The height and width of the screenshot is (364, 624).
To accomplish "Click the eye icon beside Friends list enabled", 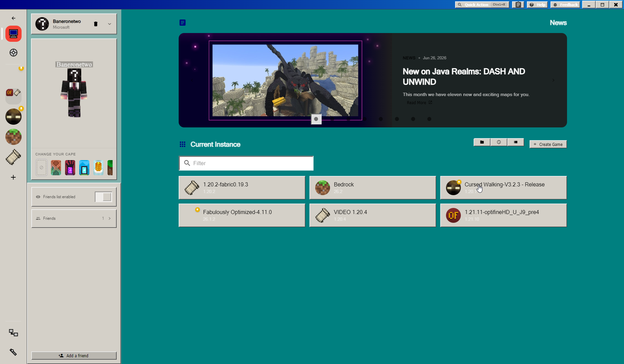I will (x=38, y=197).
